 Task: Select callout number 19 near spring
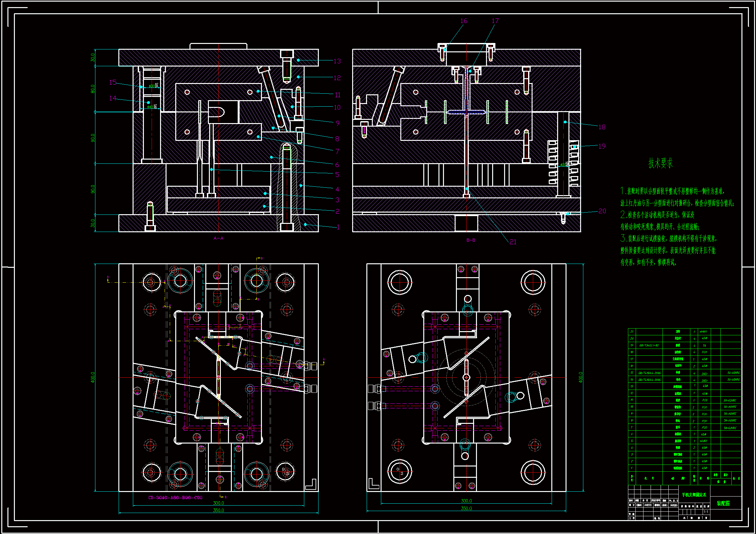pos(601,146)
